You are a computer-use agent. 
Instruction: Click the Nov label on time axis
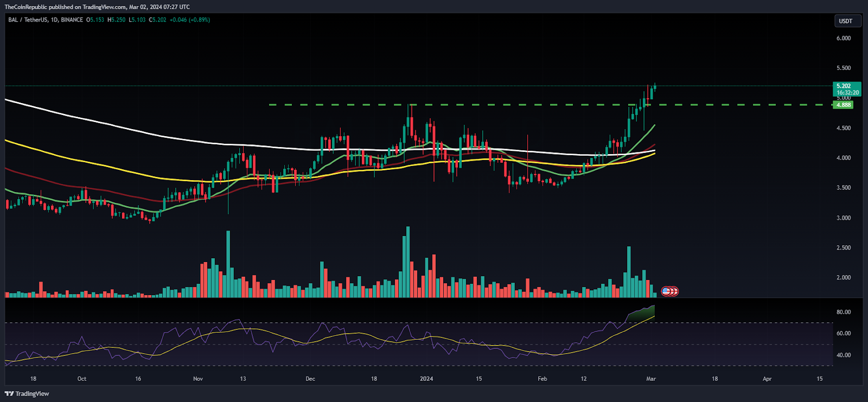tap(198, 379)
